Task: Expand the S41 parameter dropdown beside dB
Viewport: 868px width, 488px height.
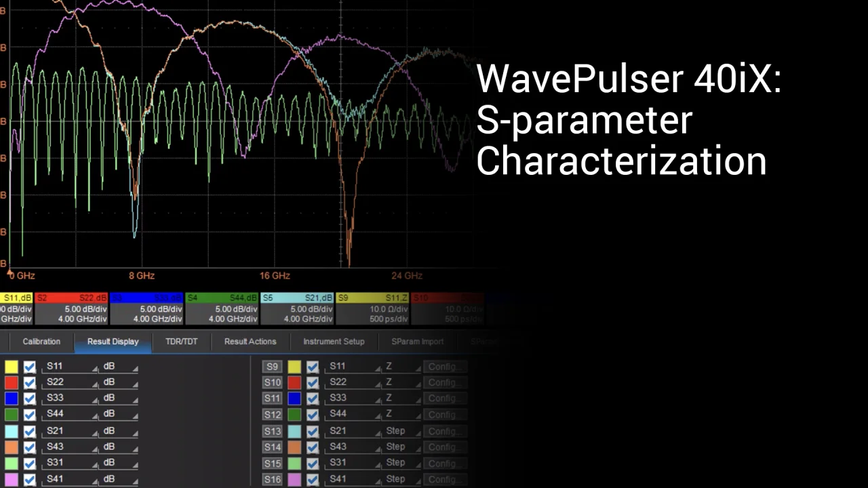Action: (x=70, y=480)
